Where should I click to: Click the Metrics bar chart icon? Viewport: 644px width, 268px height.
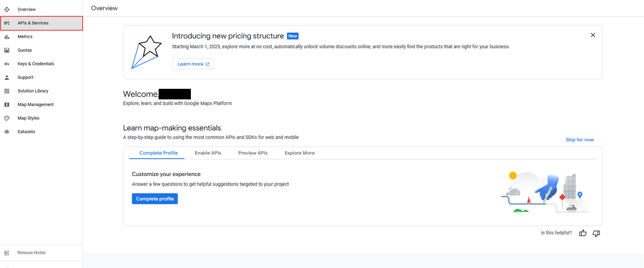coord(7,37)
